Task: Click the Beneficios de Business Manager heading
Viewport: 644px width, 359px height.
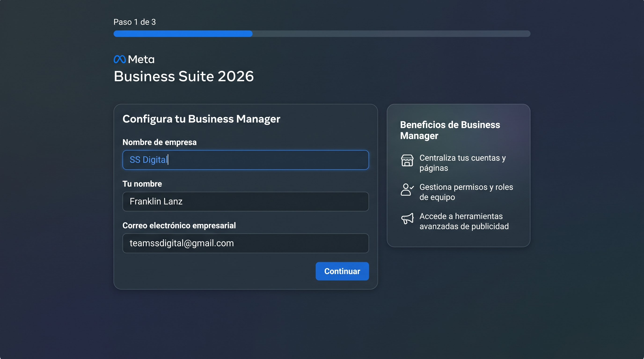Action: [x=450, y=130]
